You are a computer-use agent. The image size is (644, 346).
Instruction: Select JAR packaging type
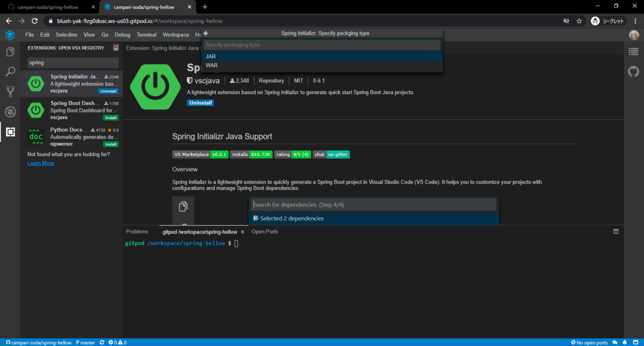point(322,56)
